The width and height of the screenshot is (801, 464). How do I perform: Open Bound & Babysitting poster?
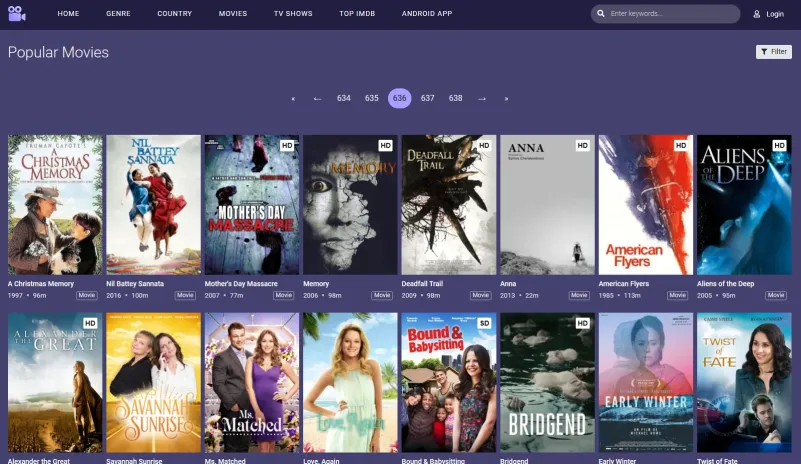[449, 383]
